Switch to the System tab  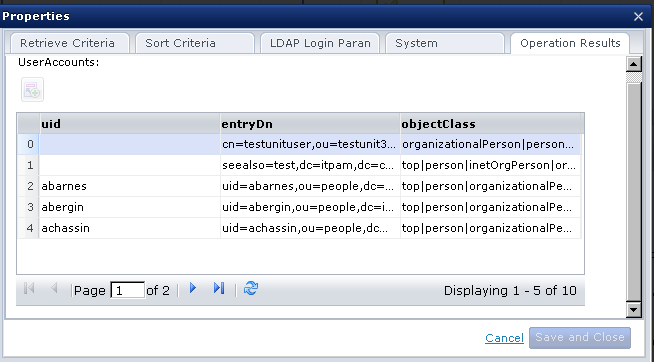[x=445, y=43]
